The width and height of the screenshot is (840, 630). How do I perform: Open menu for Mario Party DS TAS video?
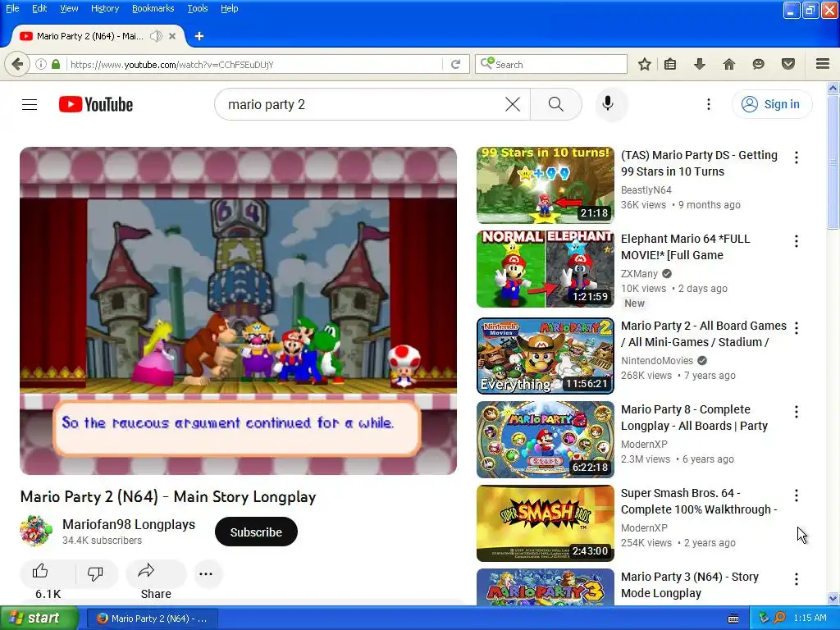(797, 157)
